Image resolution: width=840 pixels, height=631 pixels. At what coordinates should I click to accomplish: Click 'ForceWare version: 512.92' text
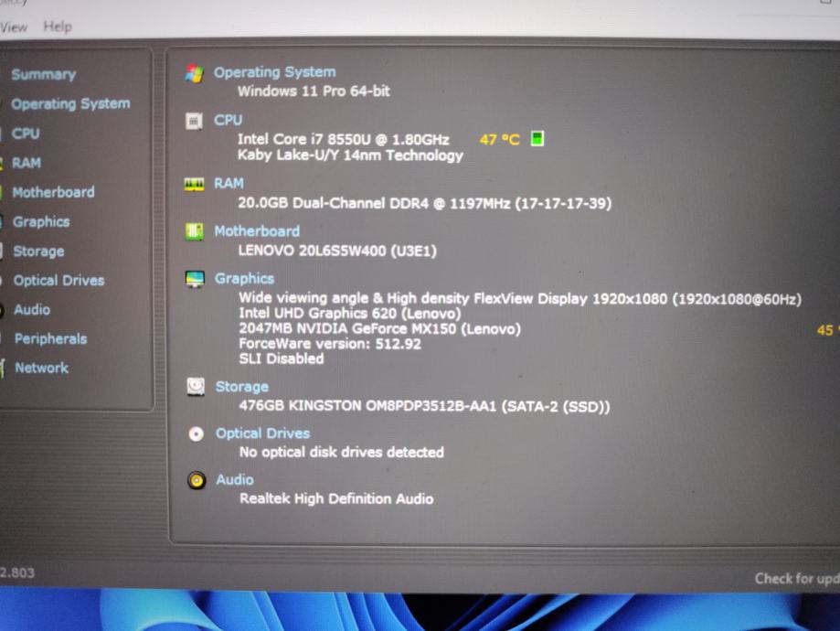point(330,344)
